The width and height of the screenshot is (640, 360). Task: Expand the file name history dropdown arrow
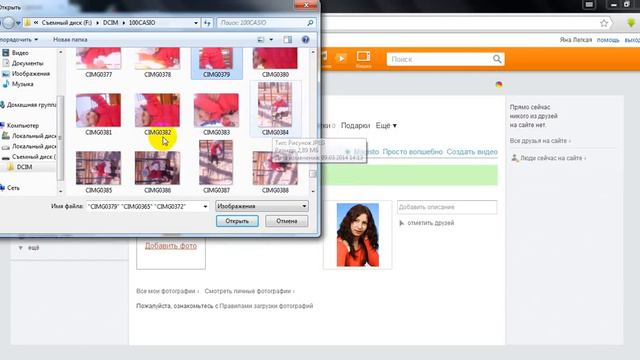[x=205, y=207]
